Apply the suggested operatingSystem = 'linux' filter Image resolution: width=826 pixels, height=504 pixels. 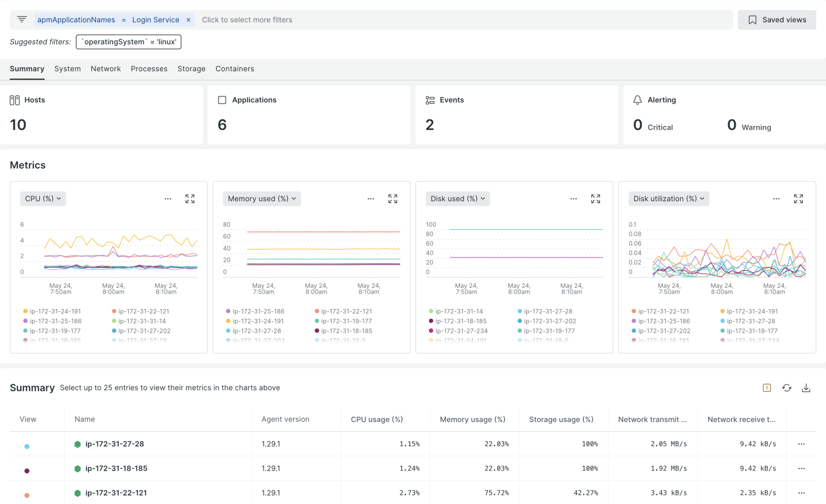[x=128, y=42]
